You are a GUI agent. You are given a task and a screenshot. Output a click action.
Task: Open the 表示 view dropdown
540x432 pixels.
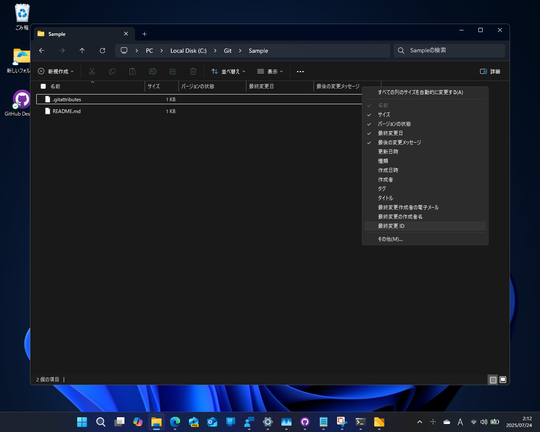point(270,71)
